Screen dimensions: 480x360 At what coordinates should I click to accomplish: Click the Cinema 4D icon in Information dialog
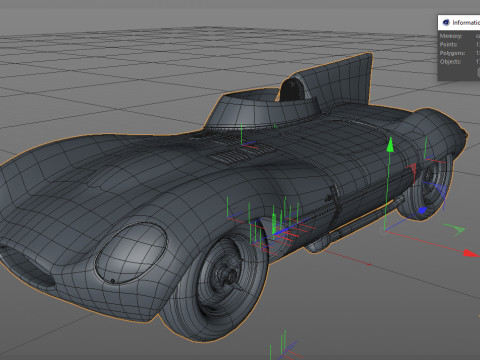coord(446,22)
